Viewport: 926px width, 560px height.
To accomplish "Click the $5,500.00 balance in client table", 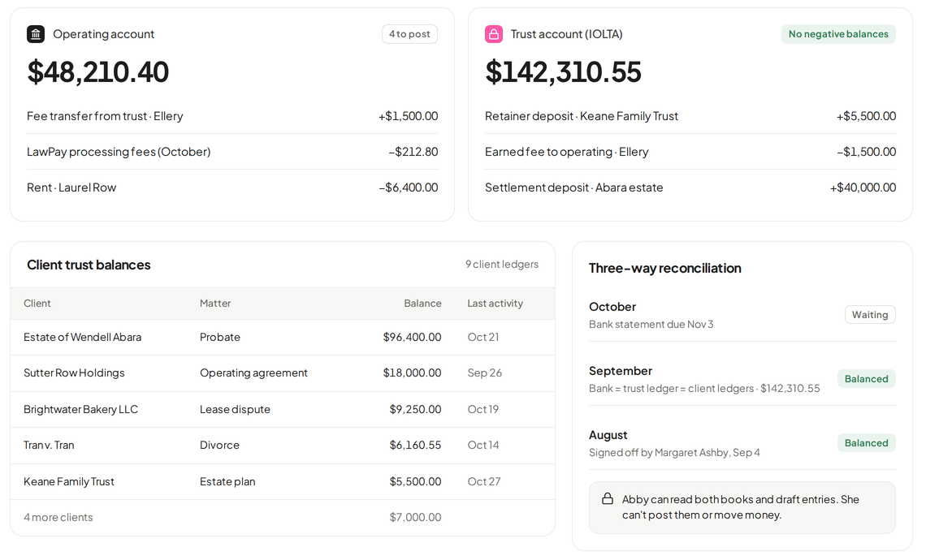I will click(x=415, y=481).
